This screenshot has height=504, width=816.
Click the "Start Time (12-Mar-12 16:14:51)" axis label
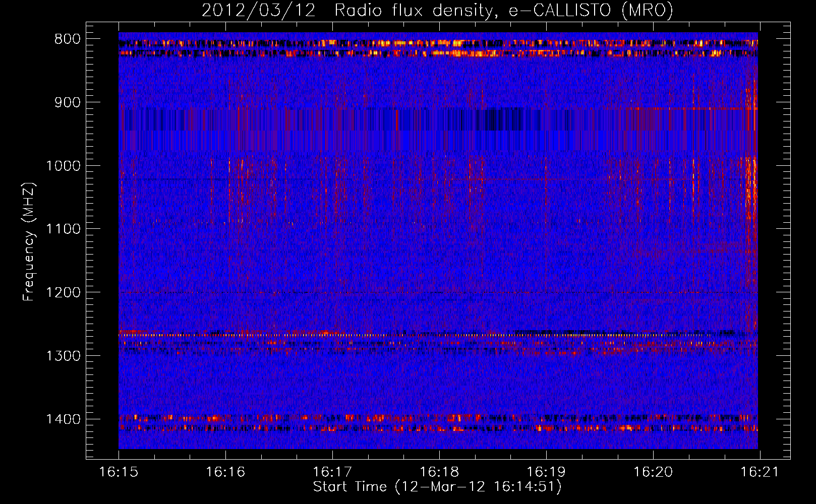point(437,487)
